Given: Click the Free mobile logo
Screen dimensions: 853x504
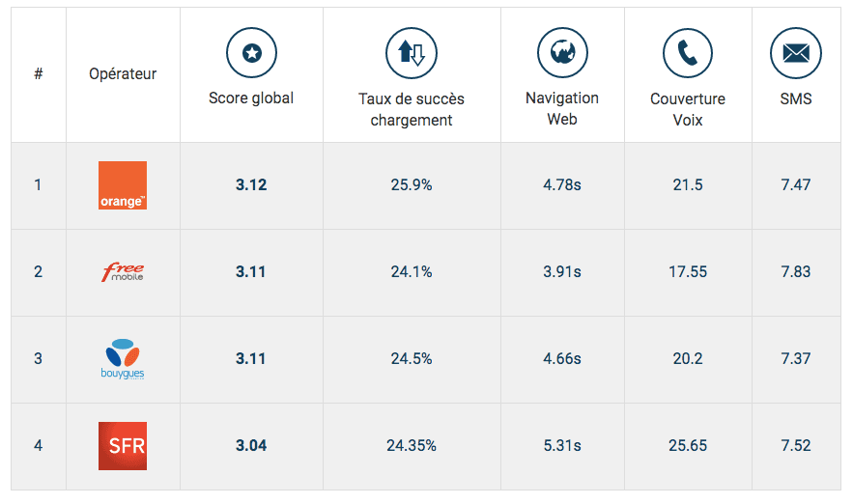Looking at the screenshot, I should pos(123,272).
